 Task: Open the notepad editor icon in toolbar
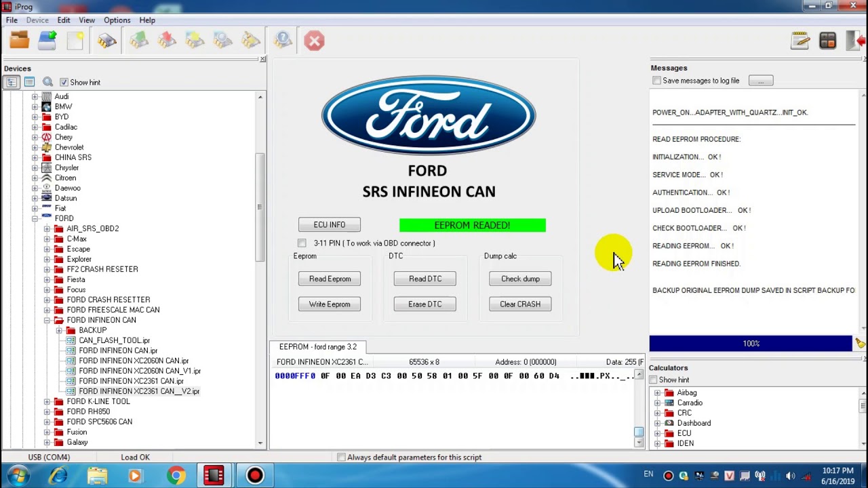(800, 41)
